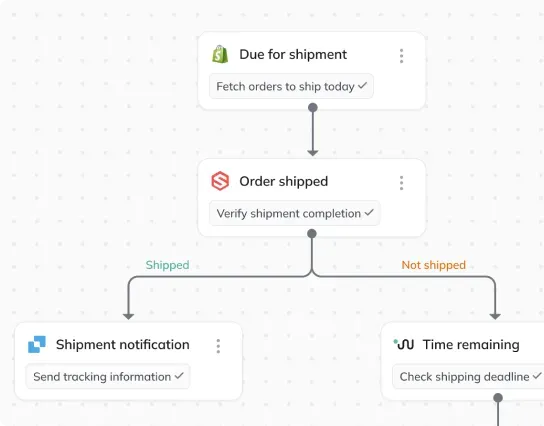Open the Shipment notification kebab menu
Screen dimensions: 544x426
coord(218,346)
